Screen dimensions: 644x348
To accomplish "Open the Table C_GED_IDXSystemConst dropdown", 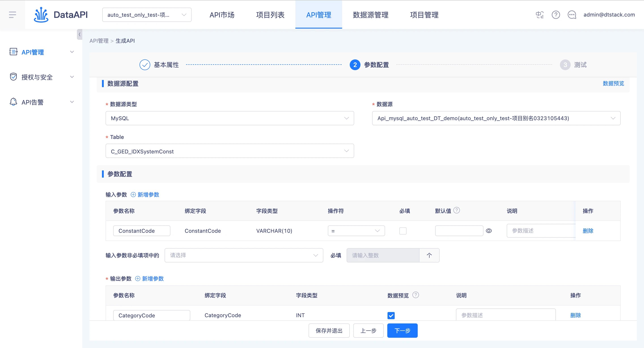I will (230, 151).
